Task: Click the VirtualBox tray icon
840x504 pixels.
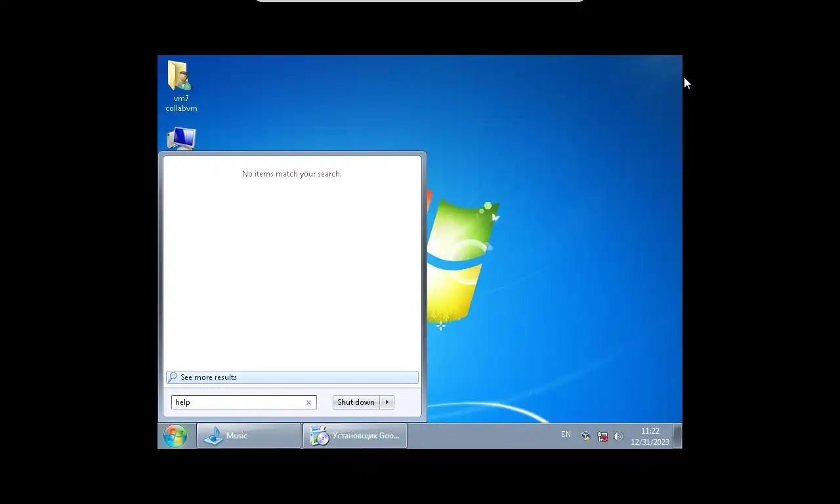Action: click(x=586, y=436)
